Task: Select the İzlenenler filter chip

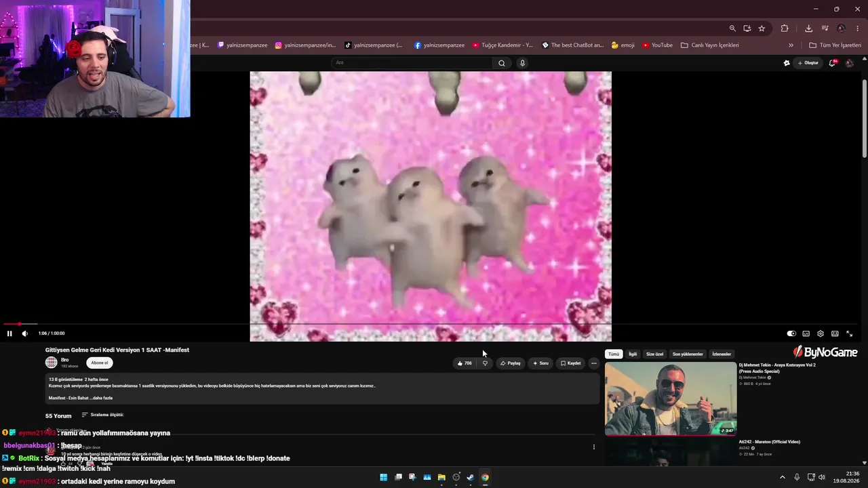Action: tap(722, 354)
